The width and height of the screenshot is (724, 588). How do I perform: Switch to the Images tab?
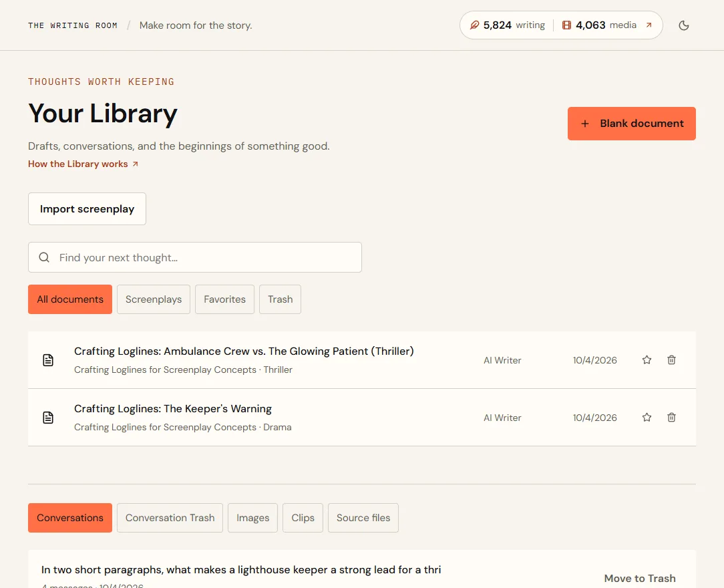[x=252, y=518]
